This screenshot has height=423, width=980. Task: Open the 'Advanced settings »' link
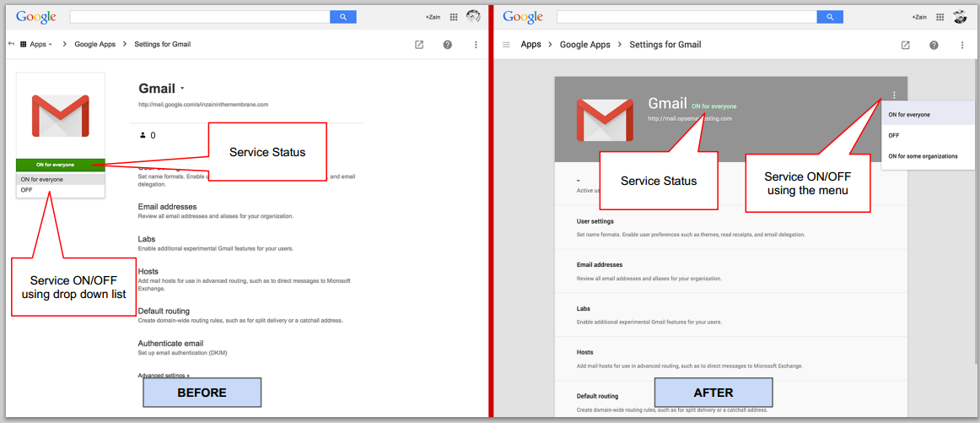tap(164, 376)
